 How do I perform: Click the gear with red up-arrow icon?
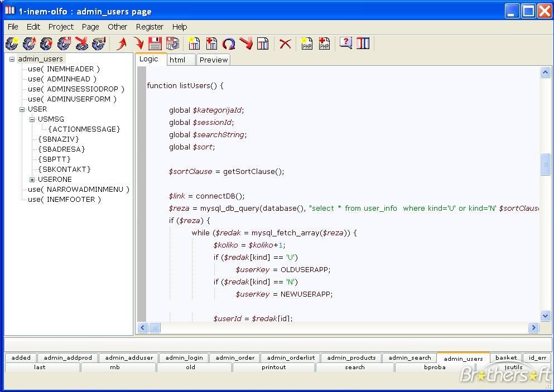click(x=30, y=44)
